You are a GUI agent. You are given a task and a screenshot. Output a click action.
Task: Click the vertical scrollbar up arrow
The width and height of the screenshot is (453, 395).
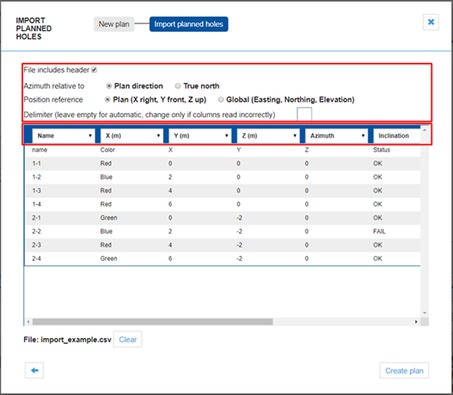pyautogui.click(x=425, y=130)
